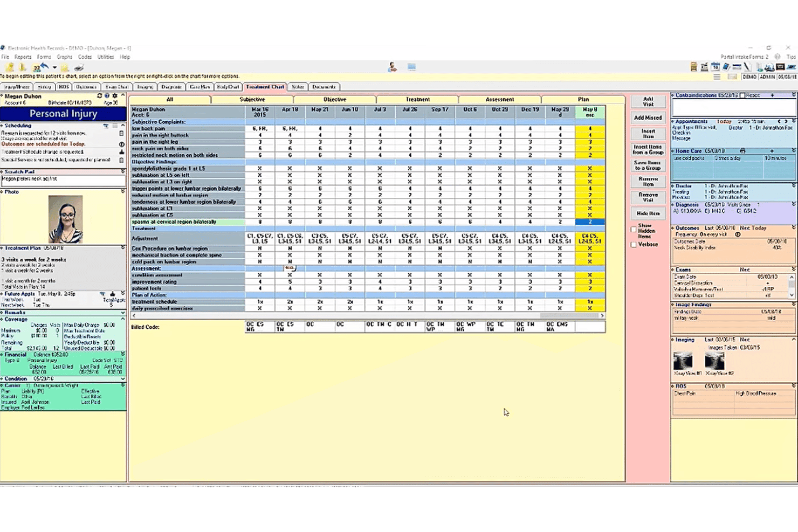Click the previous arrow in Appointments header
This screenshot has height=532, width=798.
point(779,121)
